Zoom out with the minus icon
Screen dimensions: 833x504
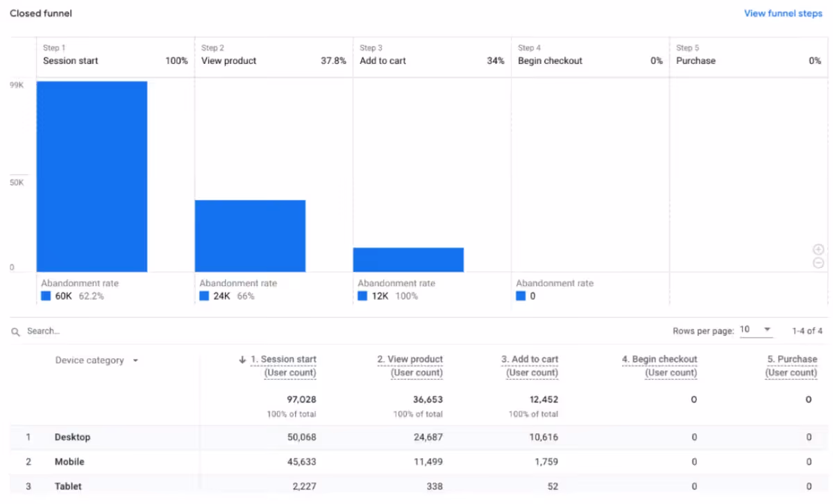pos(818,262)
